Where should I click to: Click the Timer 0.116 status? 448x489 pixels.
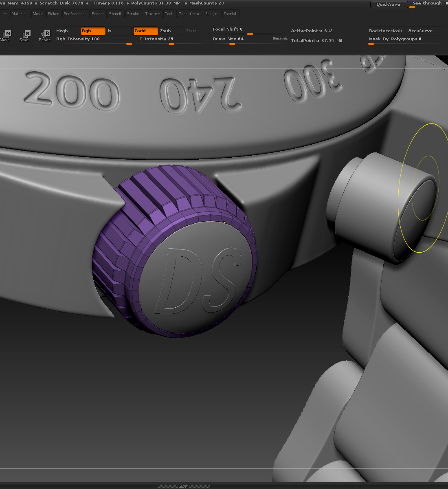[108, 3]
